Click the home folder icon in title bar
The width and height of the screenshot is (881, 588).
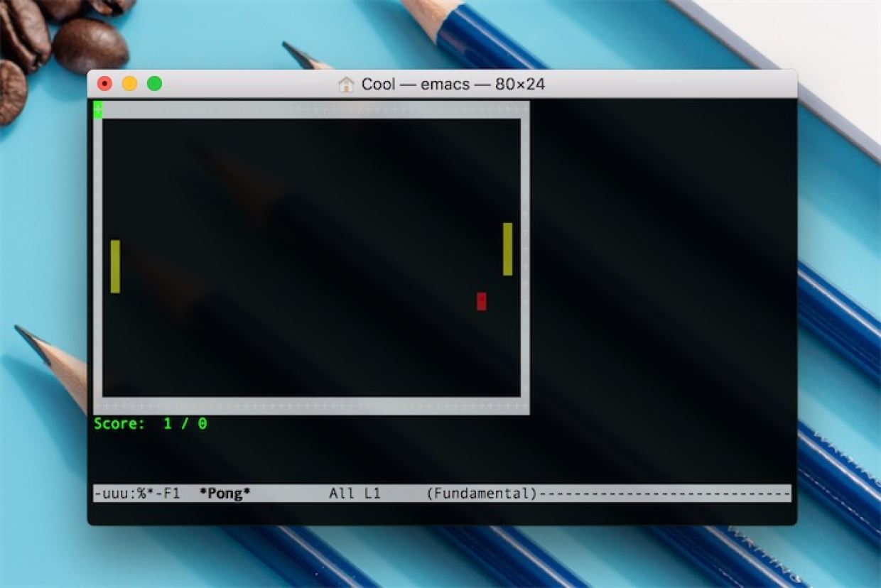(346, 85)
